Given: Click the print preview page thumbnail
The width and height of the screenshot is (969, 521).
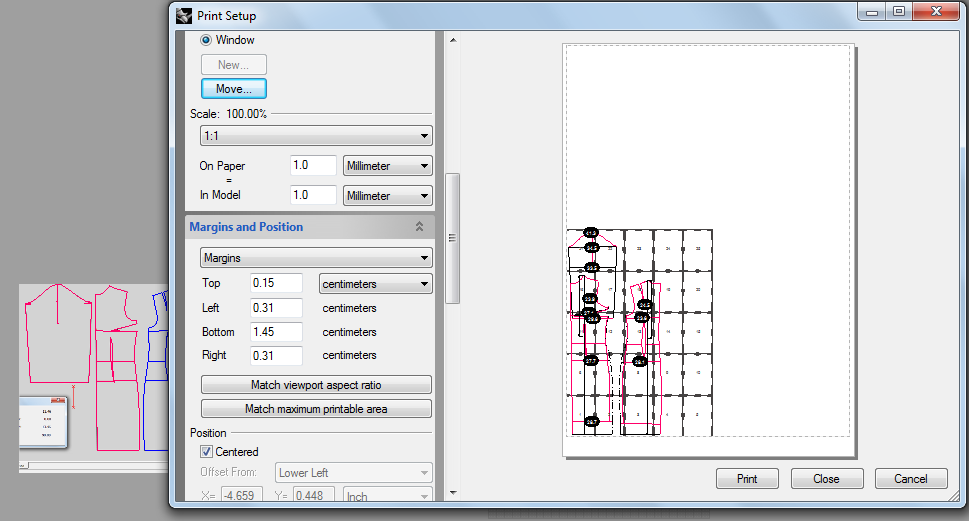Looking at the screenshot, I should (708, 250).
